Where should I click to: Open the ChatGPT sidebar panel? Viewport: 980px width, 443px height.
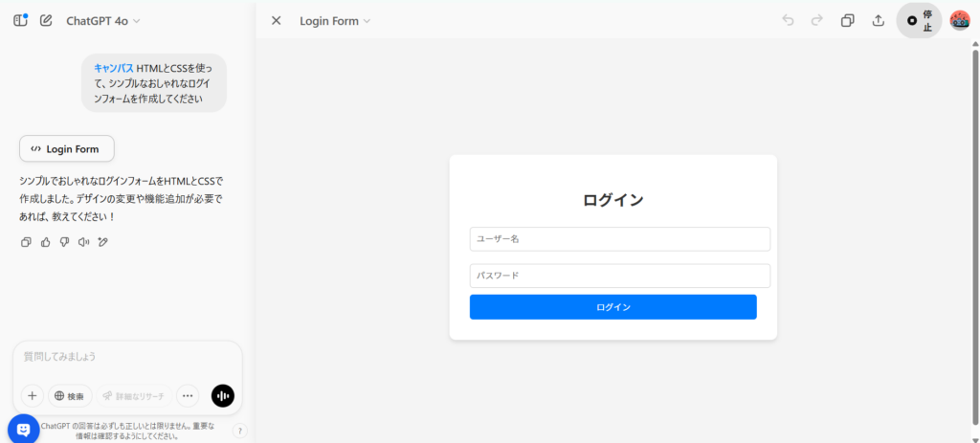[x=21, y=20]
